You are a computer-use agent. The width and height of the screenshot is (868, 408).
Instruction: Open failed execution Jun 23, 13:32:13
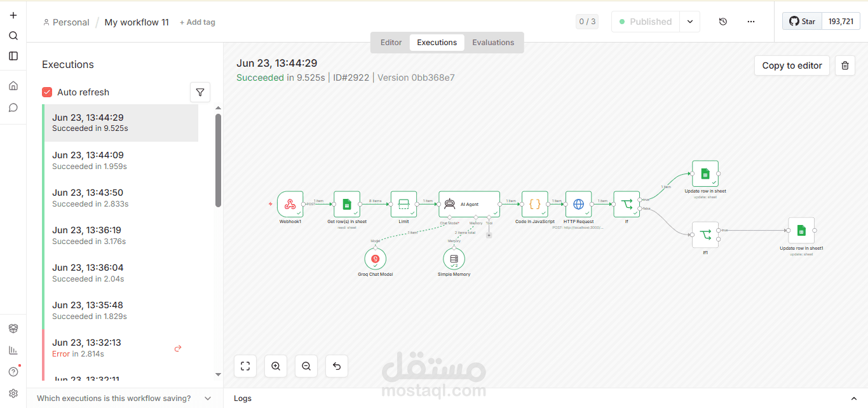(x=120, y=348)
